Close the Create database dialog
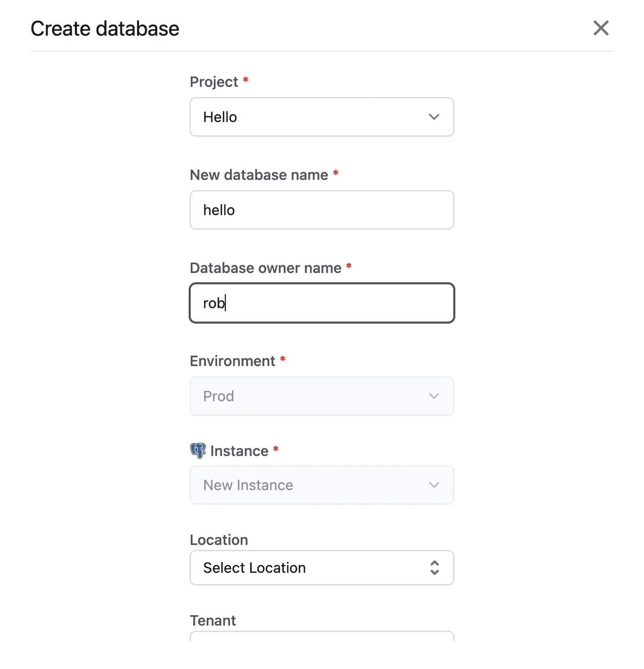This screenshot has width=644, height=669. (601, 28)
